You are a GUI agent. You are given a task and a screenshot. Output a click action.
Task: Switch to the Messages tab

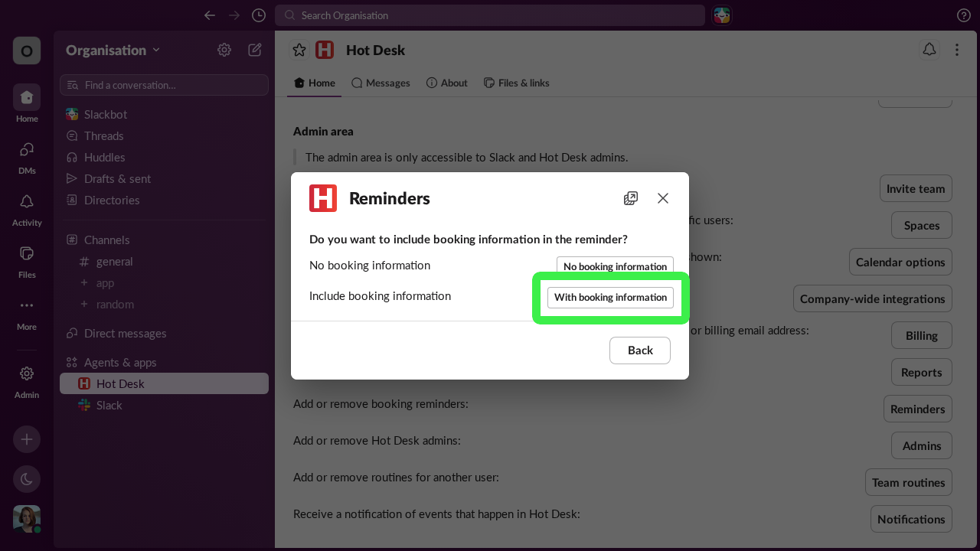(x=381, y=83)
